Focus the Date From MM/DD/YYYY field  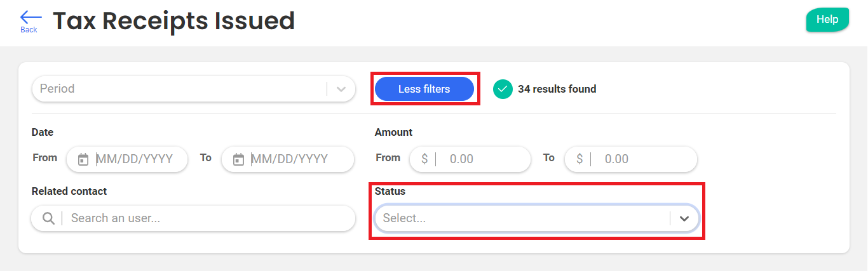tap(137, 159)
